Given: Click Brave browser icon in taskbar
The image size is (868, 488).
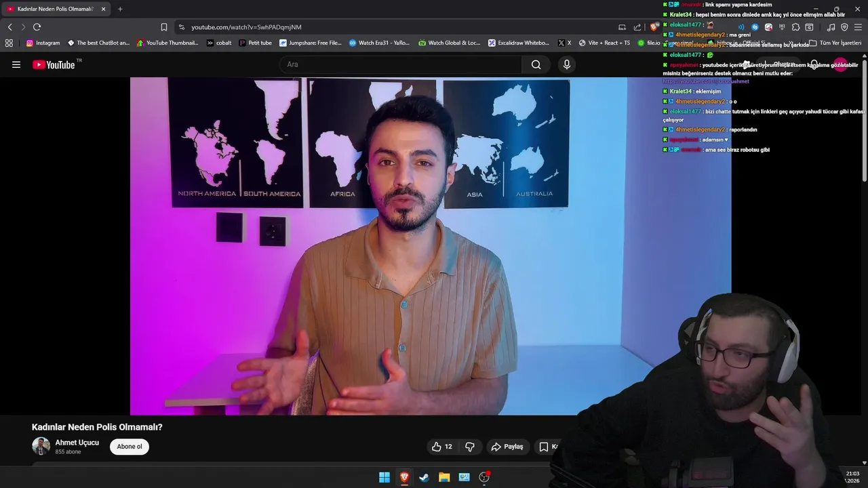Looking at the screenshot, I should [x=404, y=477].
